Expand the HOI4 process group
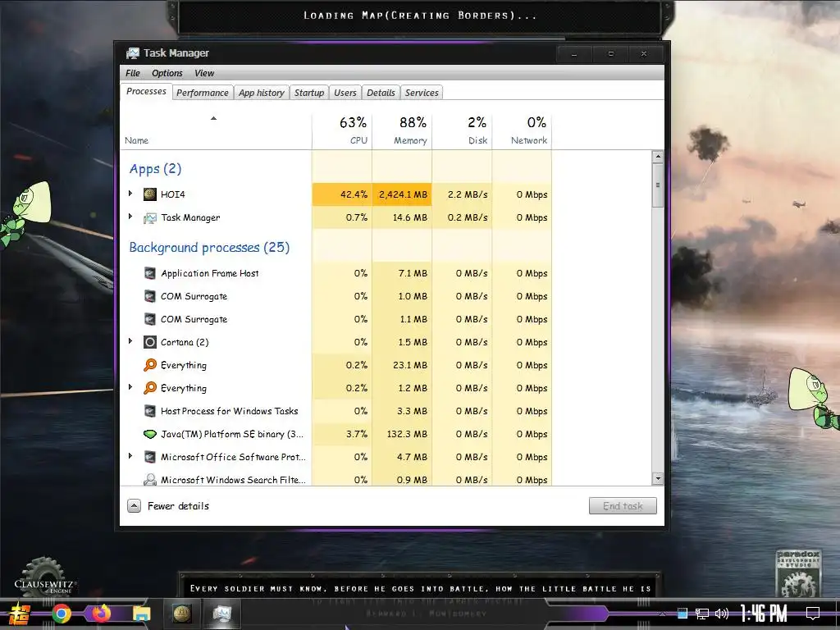 [130, 194]
